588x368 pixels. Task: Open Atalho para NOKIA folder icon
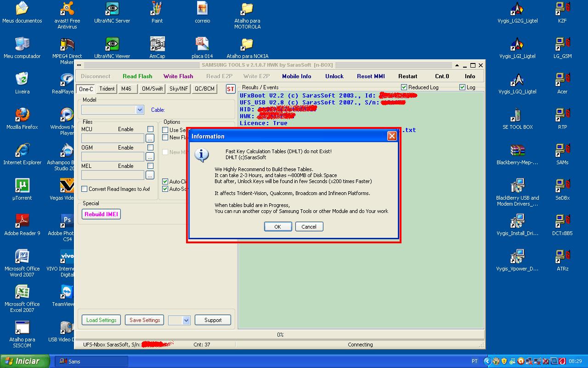tap(247, 48)
